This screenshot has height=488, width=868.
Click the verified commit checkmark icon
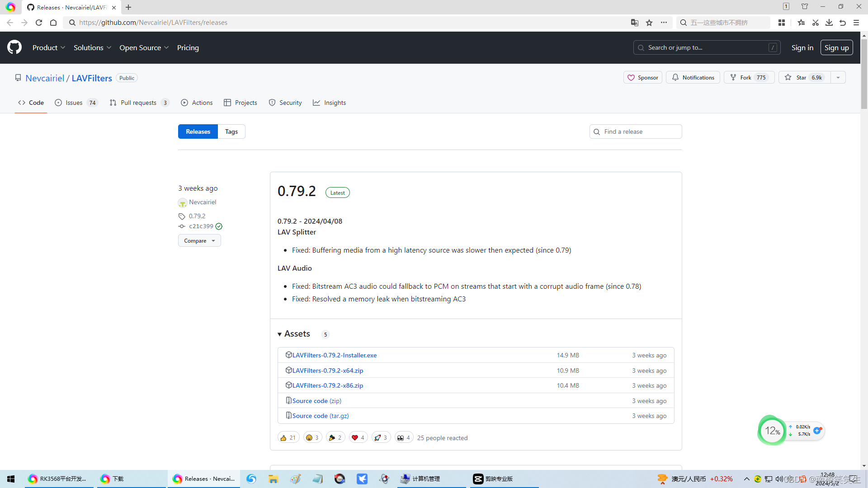tap(219, 226)
